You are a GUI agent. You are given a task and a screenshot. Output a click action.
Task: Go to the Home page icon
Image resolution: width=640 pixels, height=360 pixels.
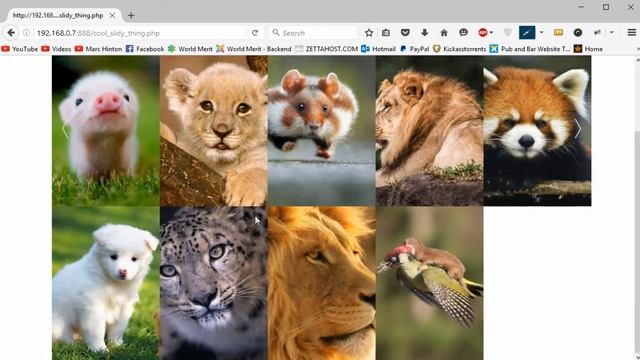444,33
